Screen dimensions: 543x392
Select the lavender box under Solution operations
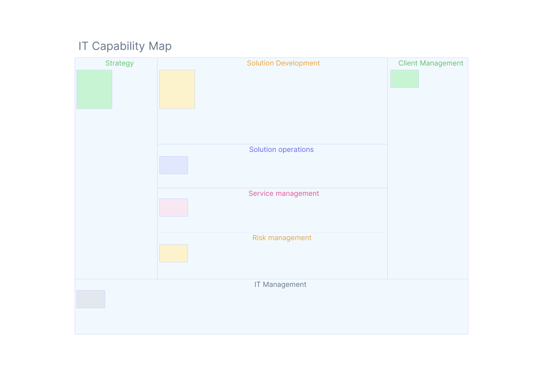[x=173, y=165]
